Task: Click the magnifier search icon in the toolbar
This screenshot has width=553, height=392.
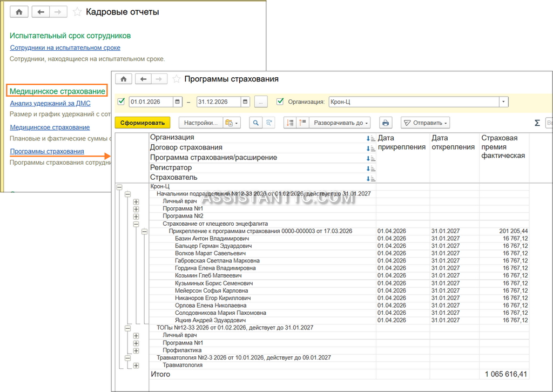Action: [x=255, y=123]
